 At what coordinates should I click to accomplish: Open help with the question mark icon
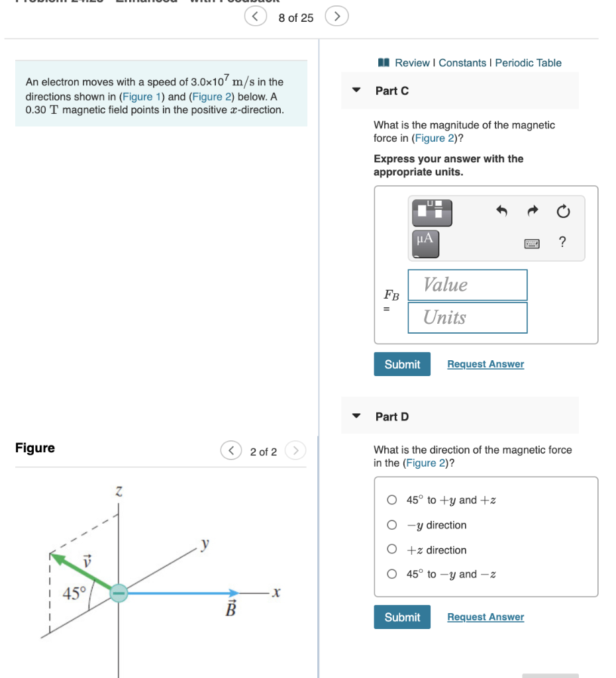[562, 242]
